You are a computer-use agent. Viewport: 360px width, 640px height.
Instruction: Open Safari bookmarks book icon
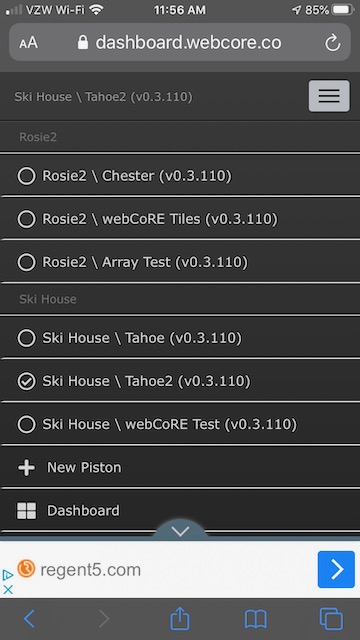click(x=256, y=620)
